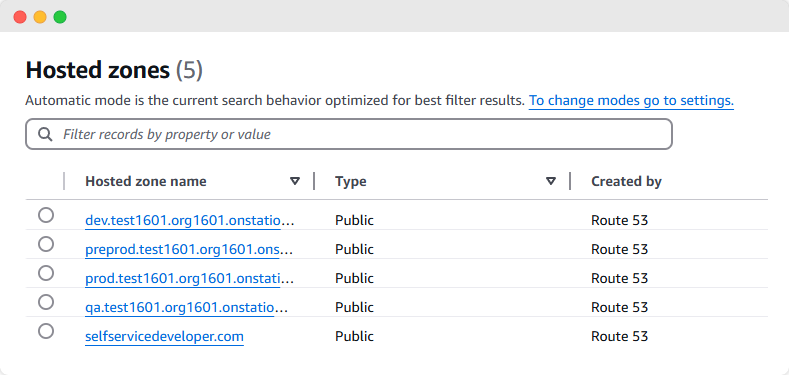Click Public type cell in prod.test1601 row
The width and height of the screenshot is (789, 375).
[354, 278]
